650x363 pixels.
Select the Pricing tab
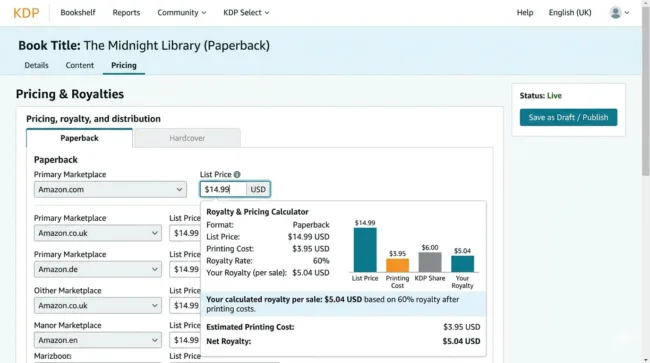click(x=124, y=65)
